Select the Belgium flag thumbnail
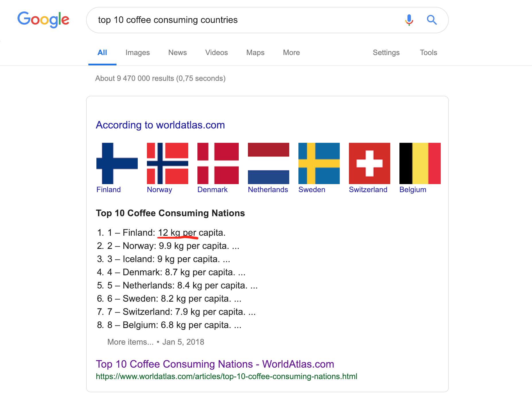 coord(420,163)
